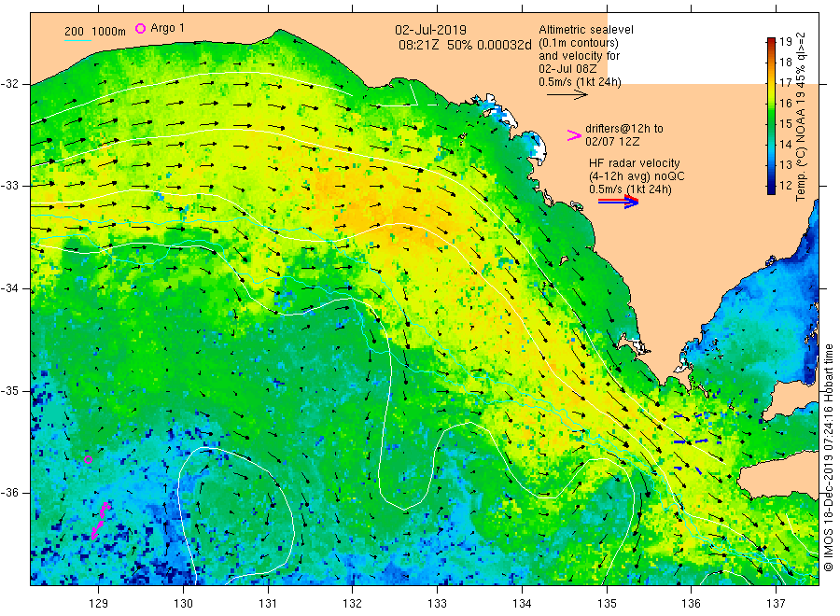Viewport: 840px width, 616px height.
Task: Click the colorbar value 19
Action: [785, 42]
